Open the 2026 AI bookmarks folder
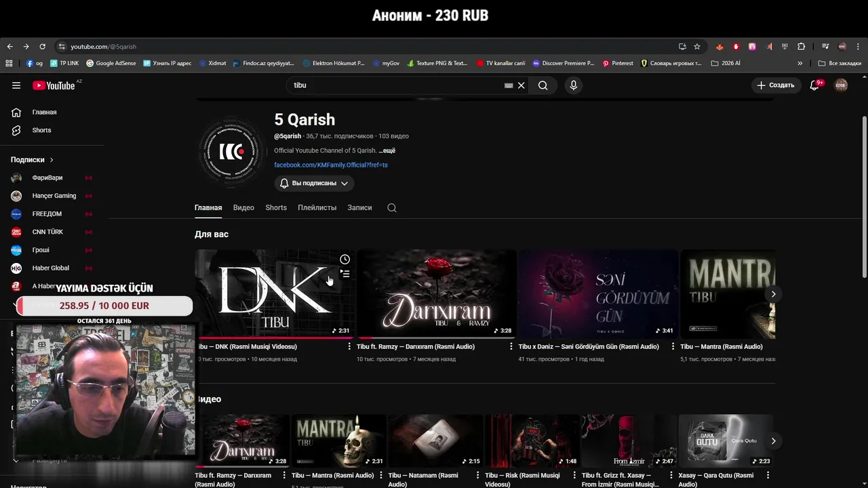 tap(726, 63)
